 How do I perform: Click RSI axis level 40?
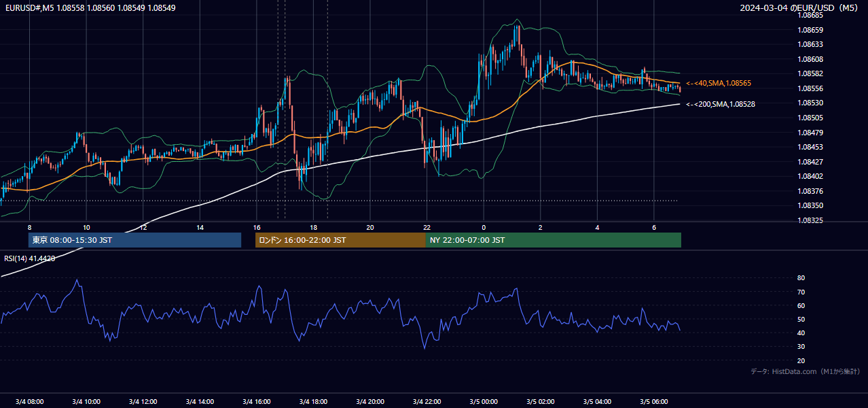pyautogui.click(x=801, y=333)
